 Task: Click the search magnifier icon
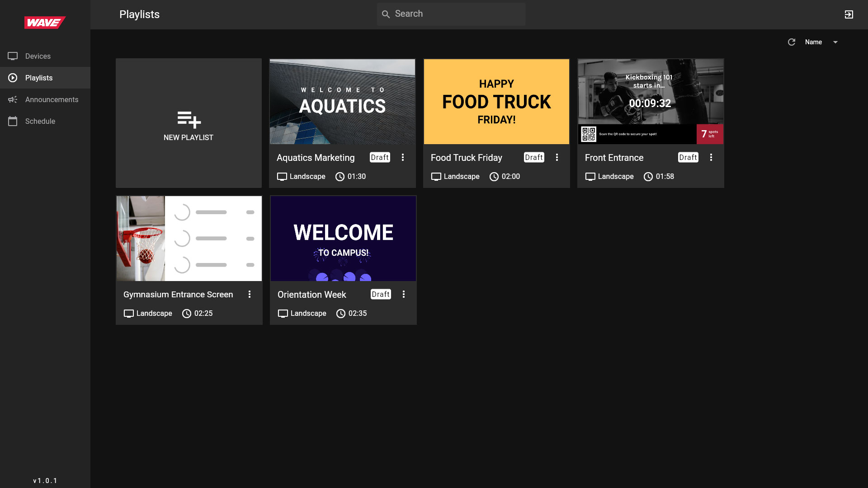(x=386, y=14)
